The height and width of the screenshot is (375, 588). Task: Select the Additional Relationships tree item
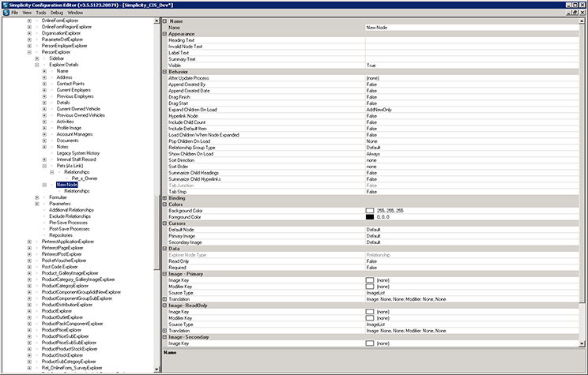pos(71,210)
